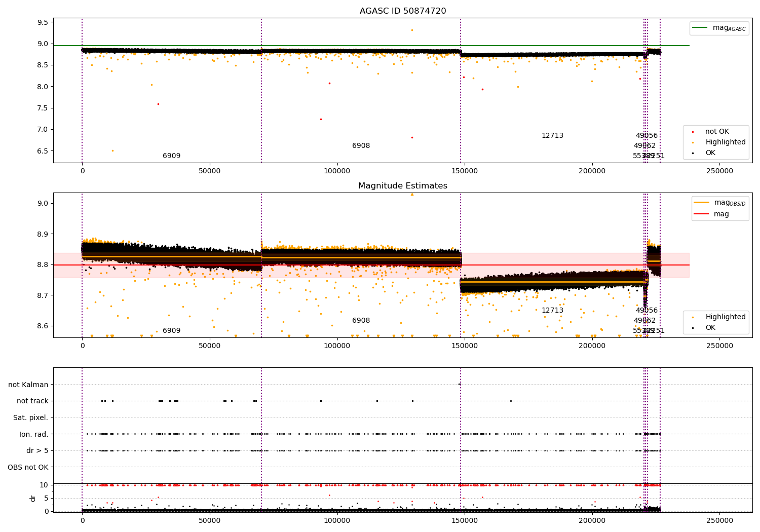Click the 9.5 y-tick in top plot
Viewport: 760px width, 532px height.
click(43, 22)
